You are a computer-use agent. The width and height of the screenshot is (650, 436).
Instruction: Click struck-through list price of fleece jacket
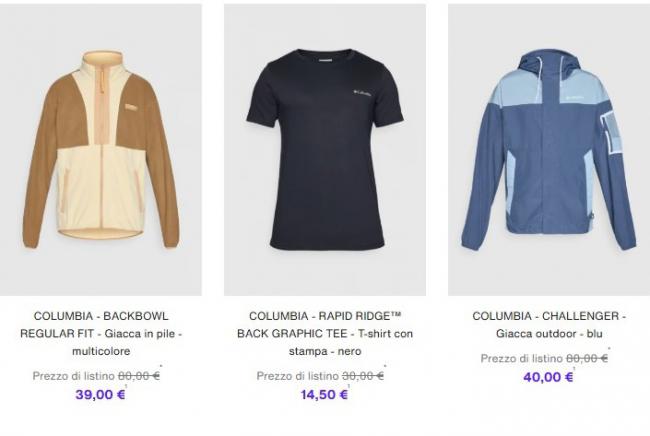139,376
